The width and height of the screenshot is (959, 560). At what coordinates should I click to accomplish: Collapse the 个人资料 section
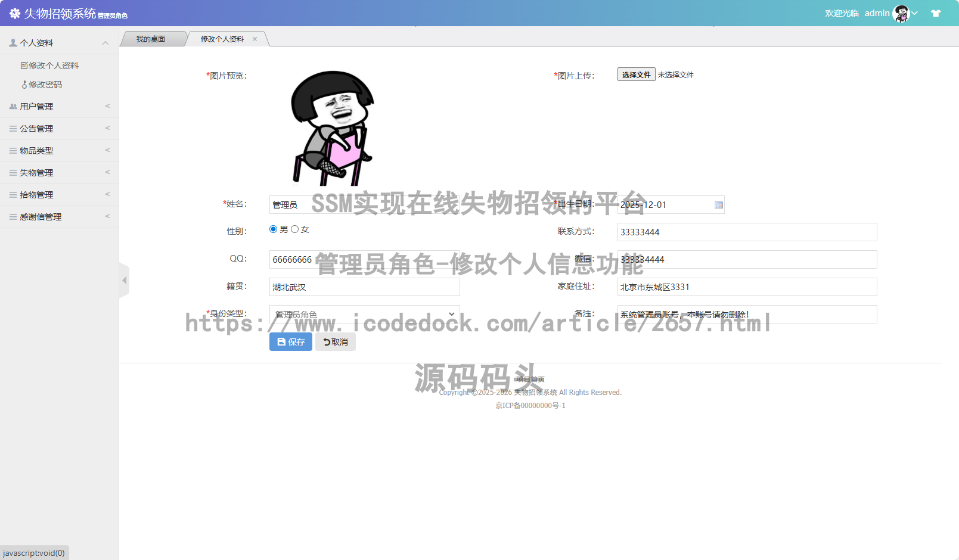click(x=105, y=42)
